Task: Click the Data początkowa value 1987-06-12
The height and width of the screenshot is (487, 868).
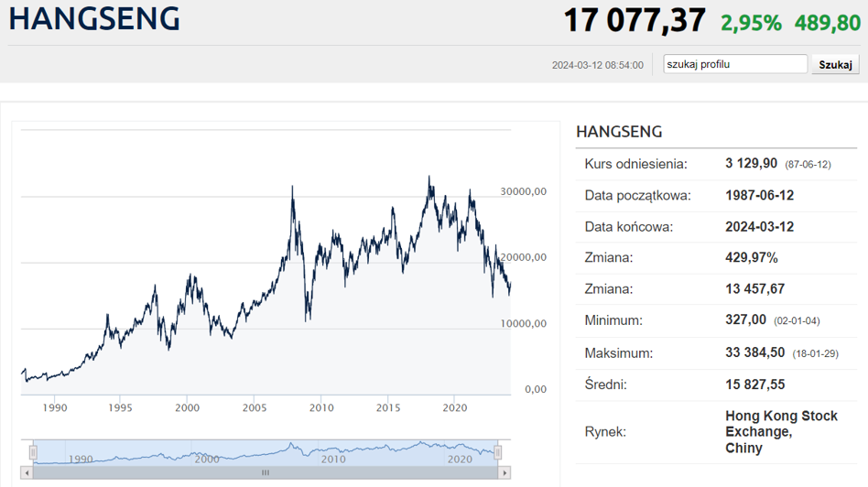Action: coord(760,195)
